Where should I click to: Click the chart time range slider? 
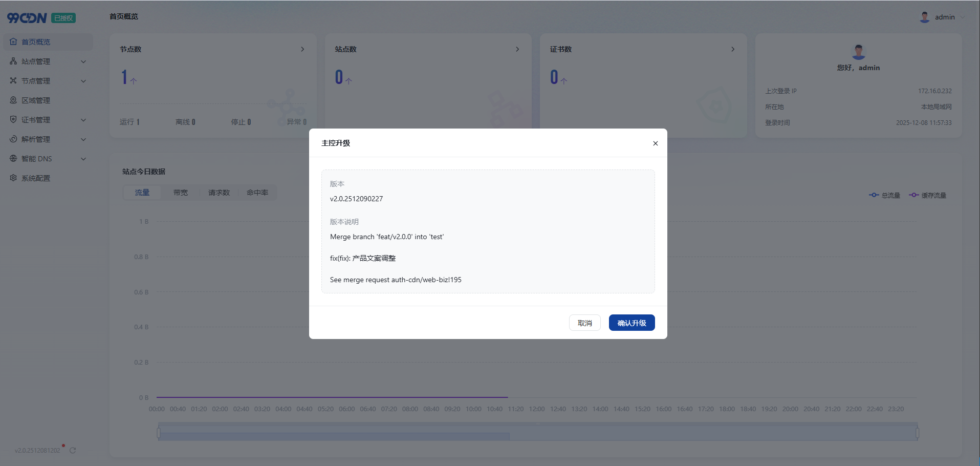click(x=537, y=432)
